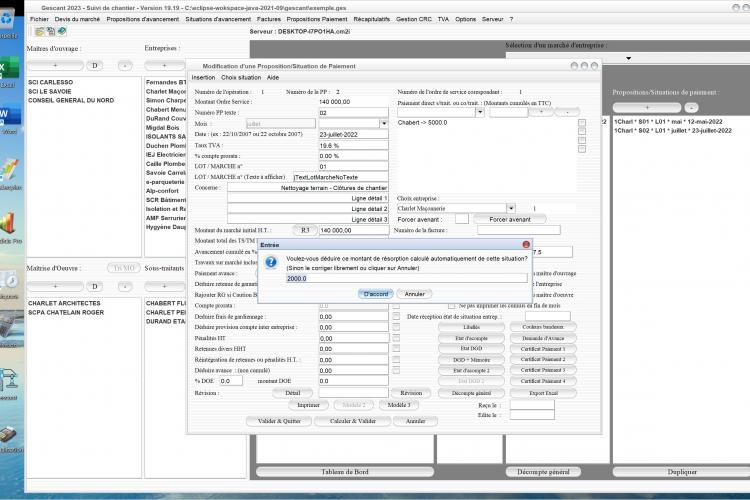Click the Date field showing 23-juillet-2022
This screenshot has width=750, height=500.
[353, 134]
